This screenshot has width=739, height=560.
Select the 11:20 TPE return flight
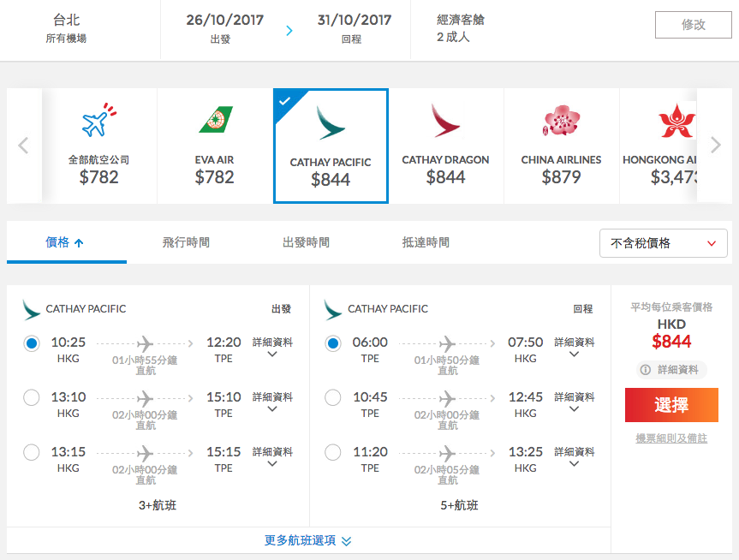333,452
